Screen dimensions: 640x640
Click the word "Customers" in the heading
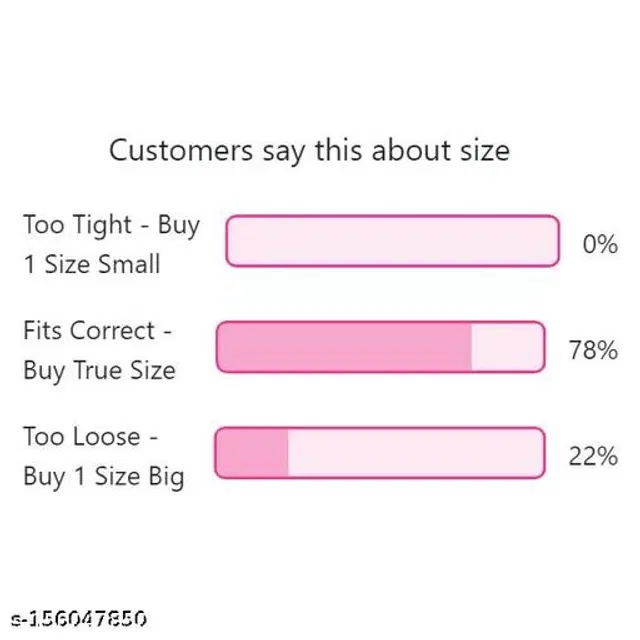click(x=180, y=151)
